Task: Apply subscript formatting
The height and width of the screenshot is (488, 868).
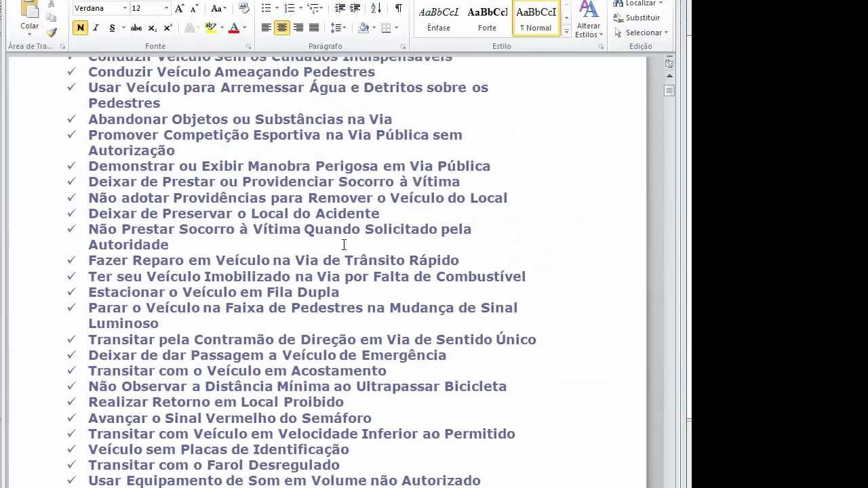Action: pos(152,28)
